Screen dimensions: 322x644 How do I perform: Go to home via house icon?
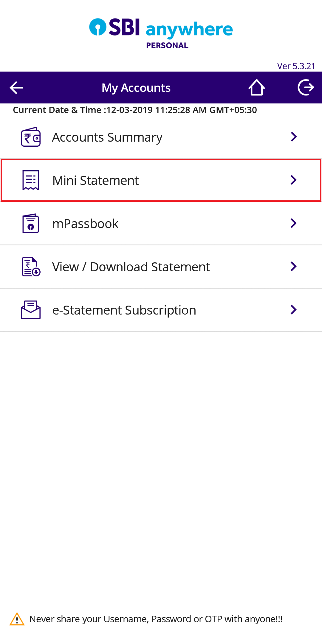(x=257, y=88)
